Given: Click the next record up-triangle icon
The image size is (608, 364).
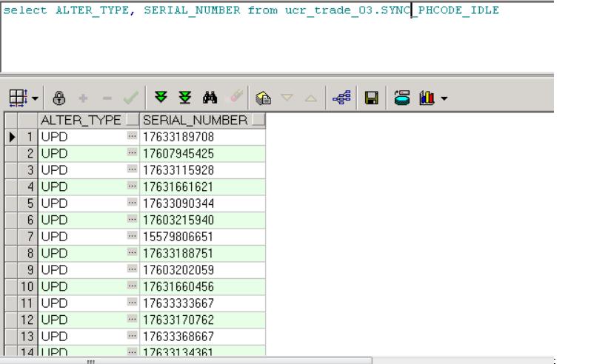Looking at the screenshot, I should [x=311, y=98].
